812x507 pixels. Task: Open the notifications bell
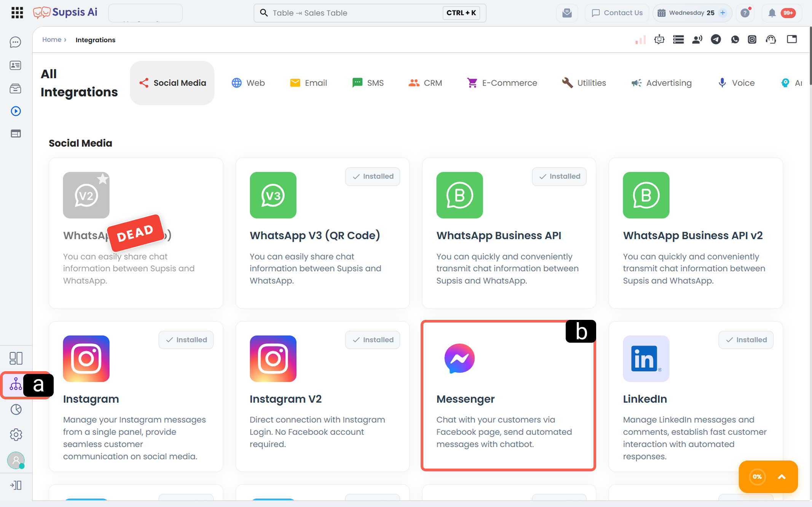point(772,13)
